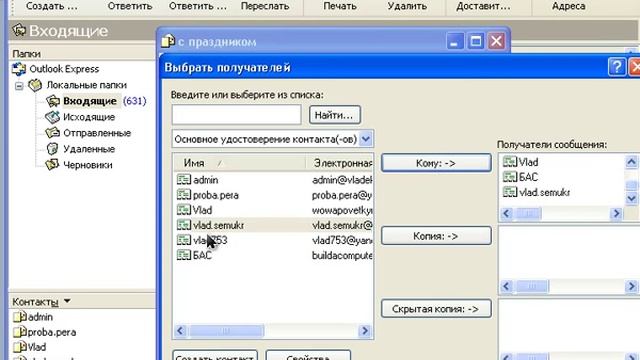
Task: Click the Электронная column header
Action: click(x=340, y=163)
